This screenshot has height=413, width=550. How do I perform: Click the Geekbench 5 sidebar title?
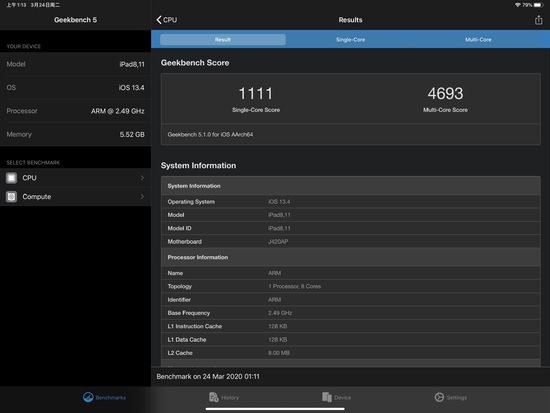click(x=75, y=20)
